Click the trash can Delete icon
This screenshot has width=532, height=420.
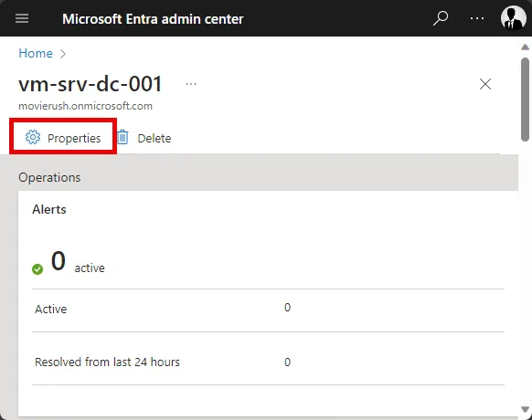(x=122, y=138)
